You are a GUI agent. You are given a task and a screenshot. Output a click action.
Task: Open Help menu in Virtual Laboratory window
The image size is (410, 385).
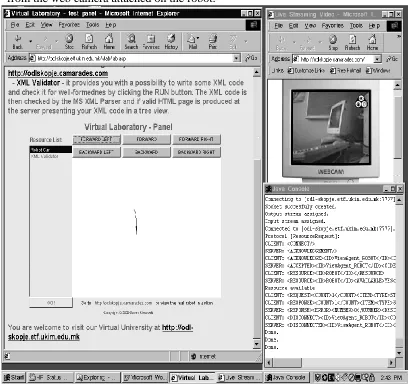coord(111,25)
